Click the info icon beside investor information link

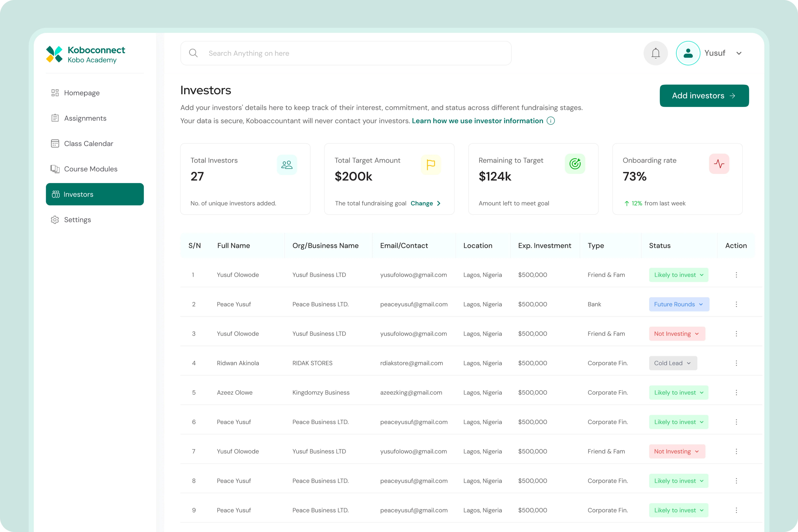pos(551,121)
